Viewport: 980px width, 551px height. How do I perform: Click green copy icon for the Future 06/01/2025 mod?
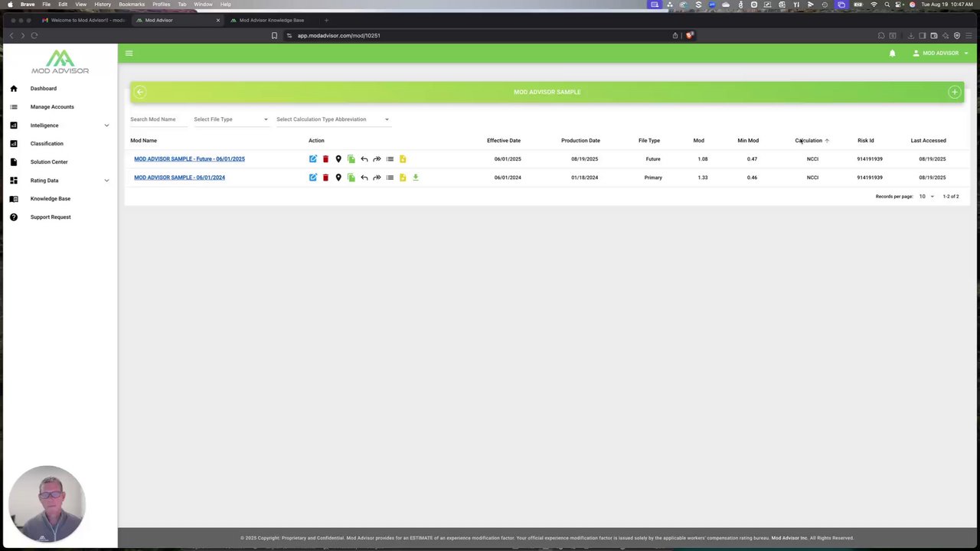tap(351, 159)
